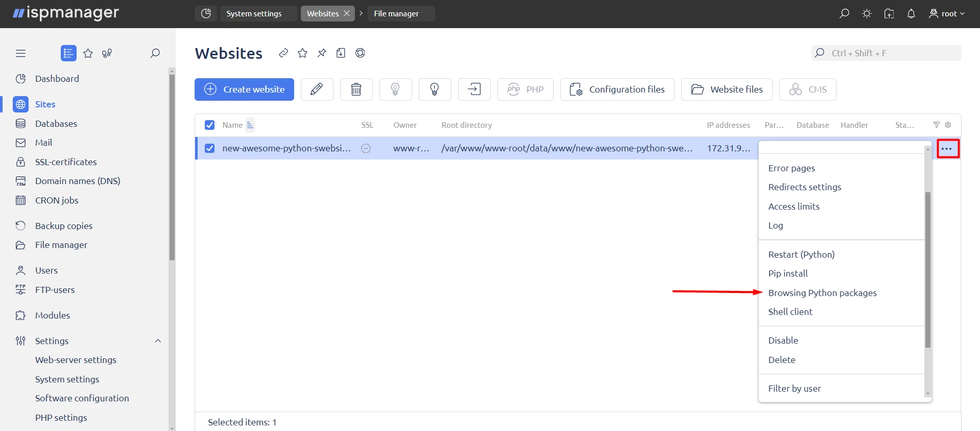The image size is (980, 431).
Task: Choose Disable in context menu
Action: click(783, 341)
